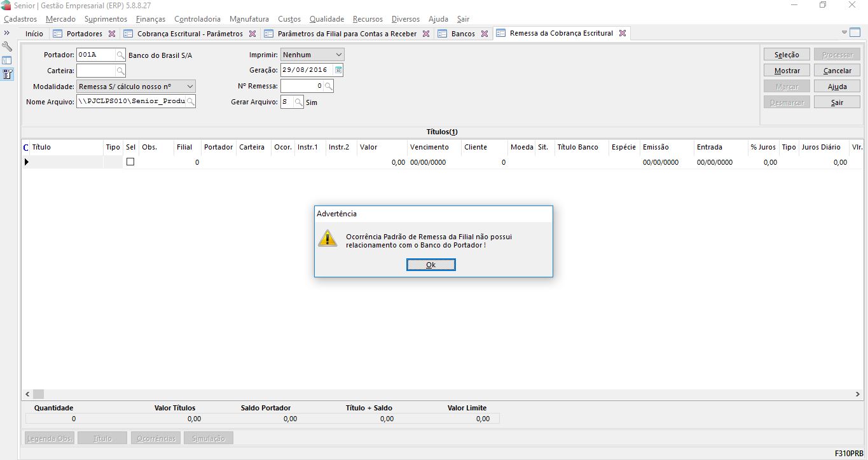Close the Bancos tab with its X
This screenshot has width=868, height=460.
484,34
